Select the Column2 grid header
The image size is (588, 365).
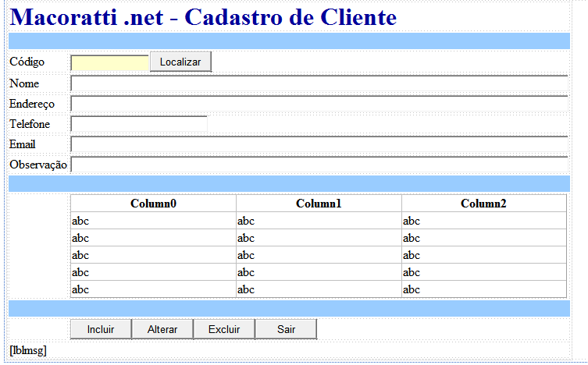click(x=483, y=204)
